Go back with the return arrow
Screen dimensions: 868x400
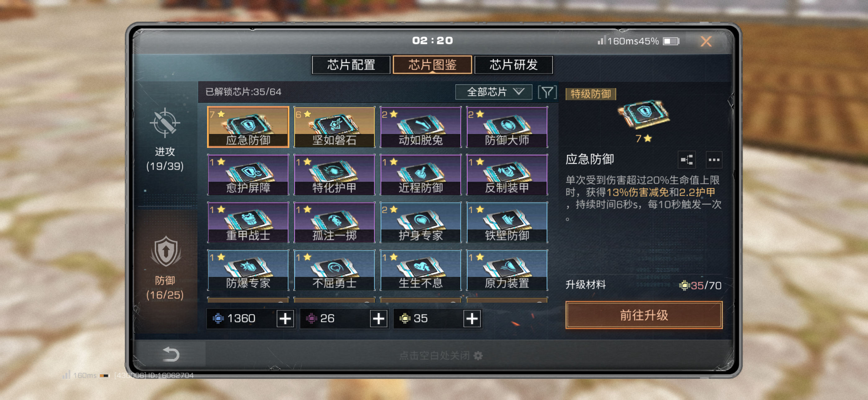171,354
